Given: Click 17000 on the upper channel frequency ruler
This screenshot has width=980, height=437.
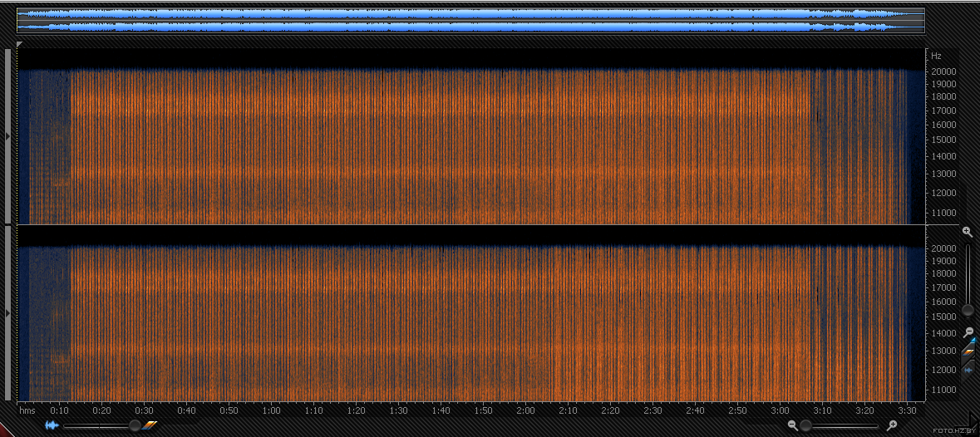Looking at the screenshot, I should 943,110.
